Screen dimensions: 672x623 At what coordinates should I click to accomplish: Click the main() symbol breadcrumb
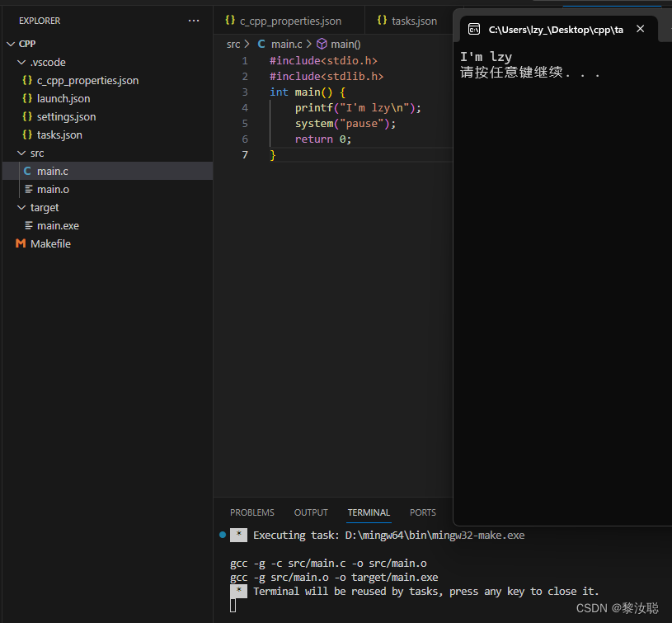click(345, 45)
